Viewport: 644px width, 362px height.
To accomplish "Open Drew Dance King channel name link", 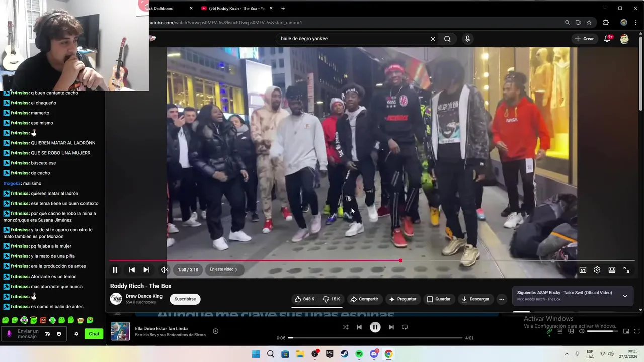I will (x=144, y=296).
